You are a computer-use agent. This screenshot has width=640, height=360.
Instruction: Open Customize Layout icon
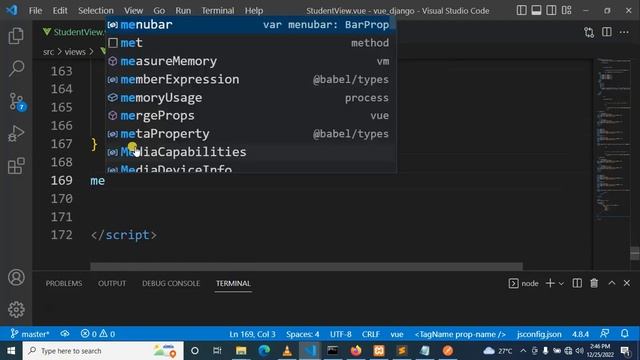(x=566, y=11)
